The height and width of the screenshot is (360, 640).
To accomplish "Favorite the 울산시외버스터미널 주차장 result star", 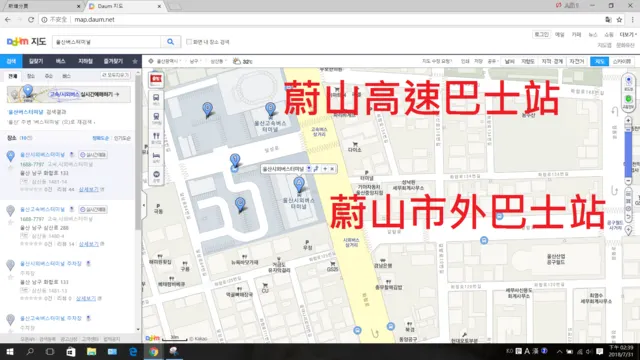I will coord(11,277).
